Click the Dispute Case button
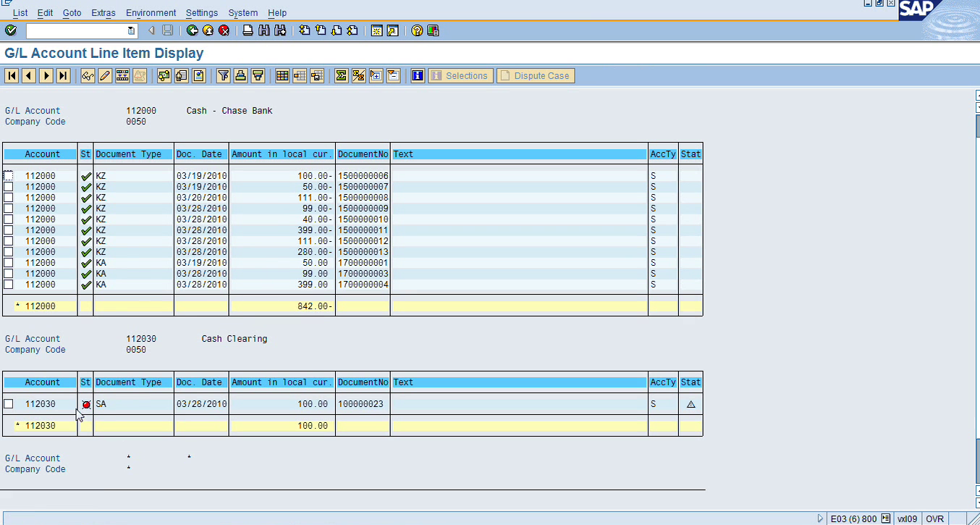The height and width of the screenshot is (525, 980). [536, 75]
